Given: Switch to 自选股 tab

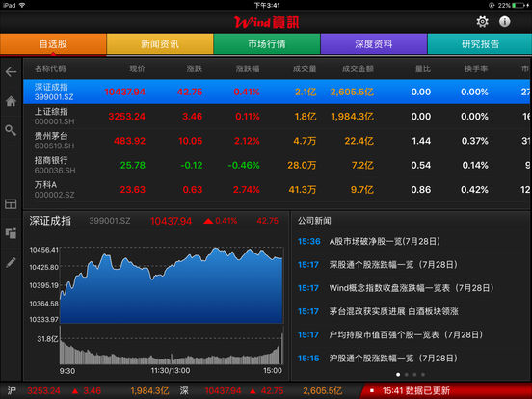Looking at the screenshot, I should pos(53,43).
